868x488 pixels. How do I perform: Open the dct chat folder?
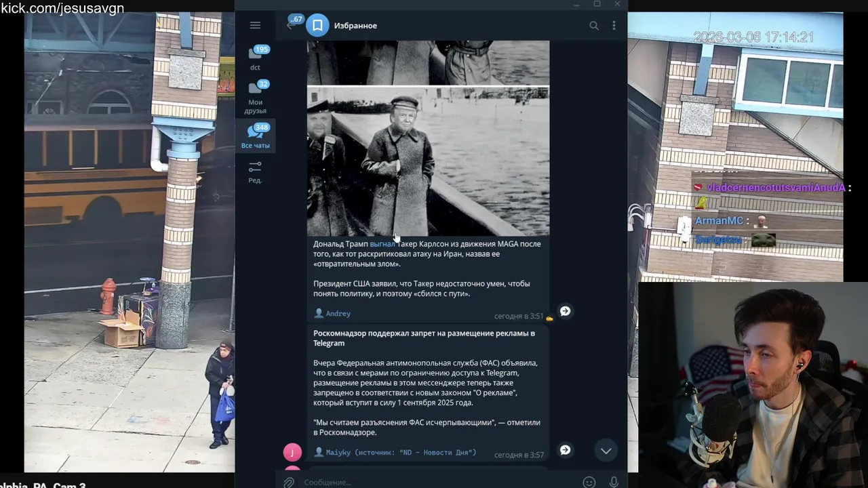click(x=256, y=58)
